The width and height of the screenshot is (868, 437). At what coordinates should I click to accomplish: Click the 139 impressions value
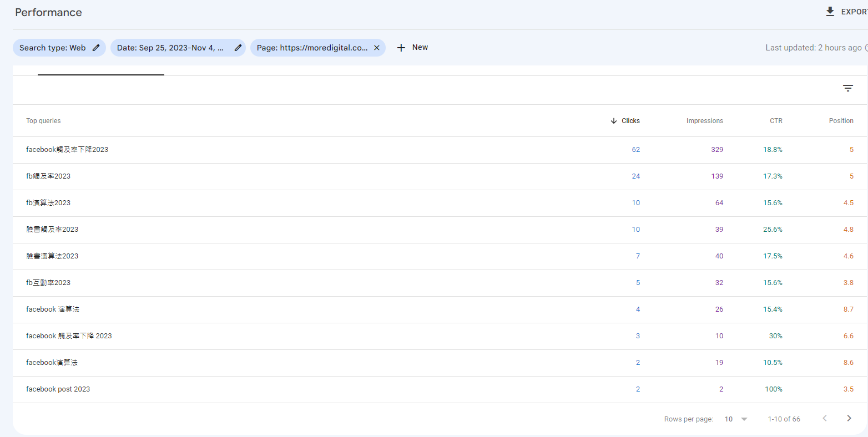[x=717, y=176]
